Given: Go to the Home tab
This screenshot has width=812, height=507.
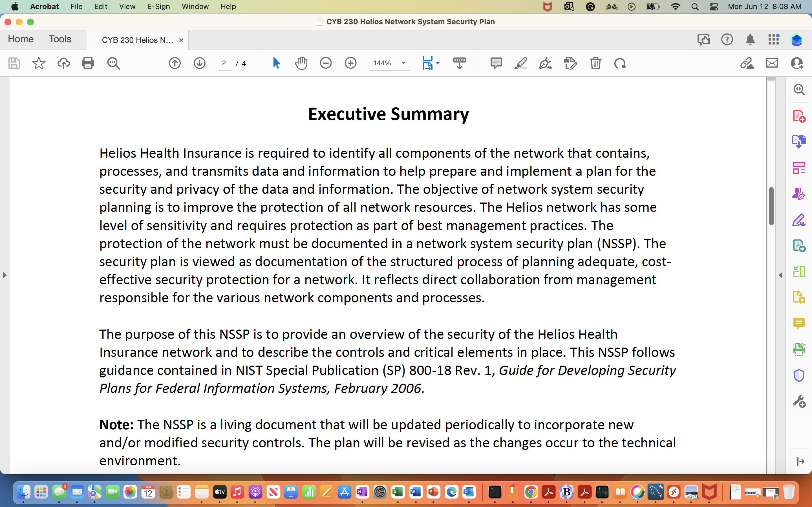Looking at the screenshot, I should (21, 39).
